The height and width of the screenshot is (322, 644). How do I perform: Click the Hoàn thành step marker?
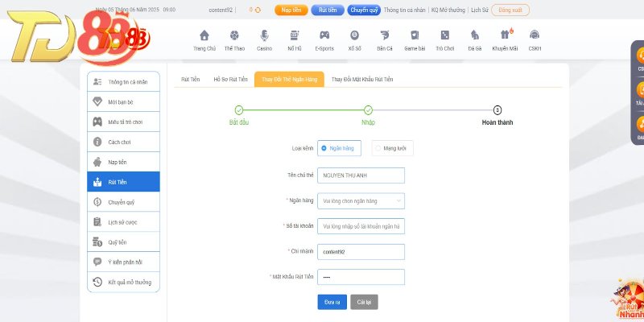[x=497, y=110]
